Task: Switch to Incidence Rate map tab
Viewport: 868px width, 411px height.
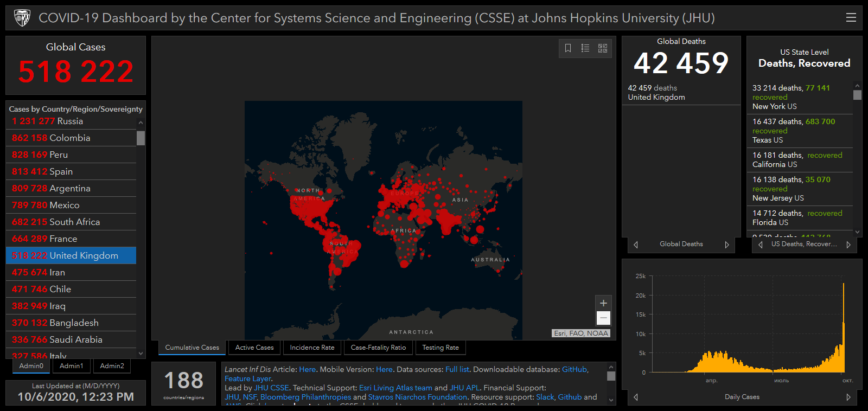Action: point(312,348)
